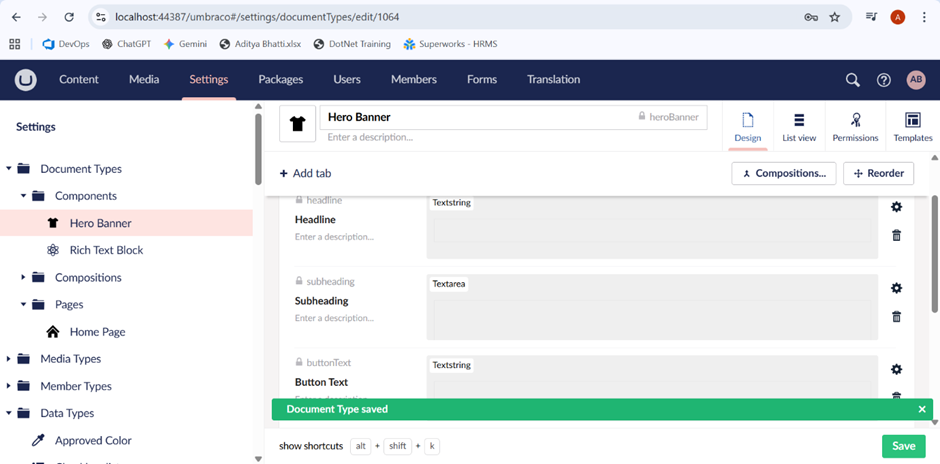The width and height of the screenshot is (940, 464).
Task: Dismiss the Document Type saved notification
Action: (922, 409)
